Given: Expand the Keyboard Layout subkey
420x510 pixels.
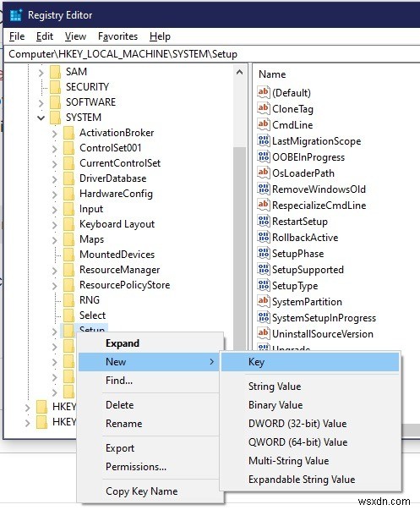Looking at the screenshot, I should (x=55, y=225).
